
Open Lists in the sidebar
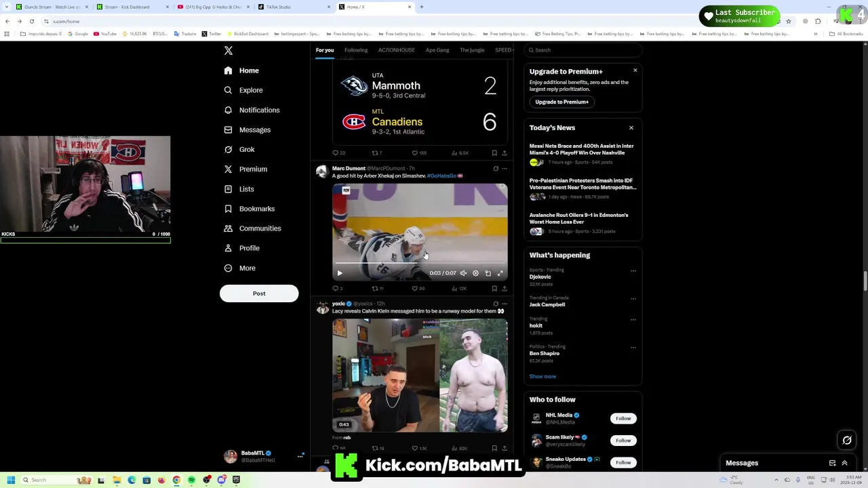(238, 189)
